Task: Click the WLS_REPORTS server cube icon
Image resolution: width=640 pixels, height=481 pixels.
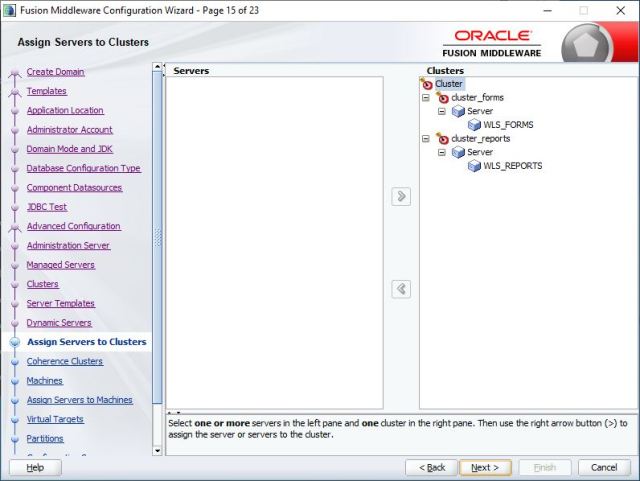Action: click(x=474, y=166)
